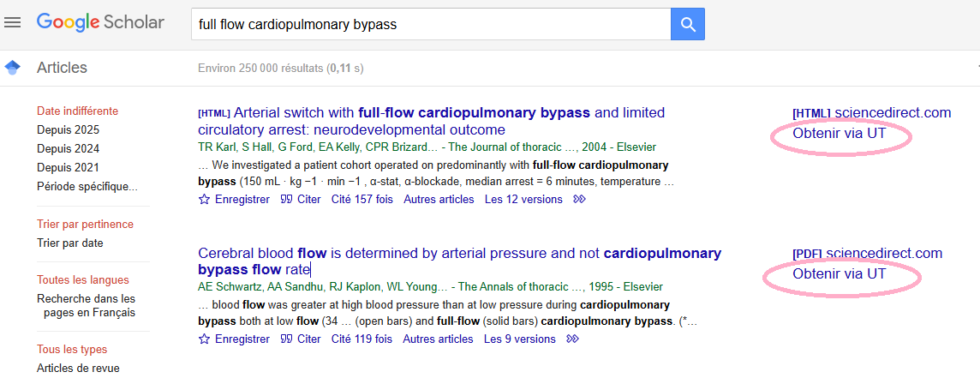This screenshot has height=378, width=980.
Task: Filter results to 'Depuis 2024'
Action: tap(68, 149)
